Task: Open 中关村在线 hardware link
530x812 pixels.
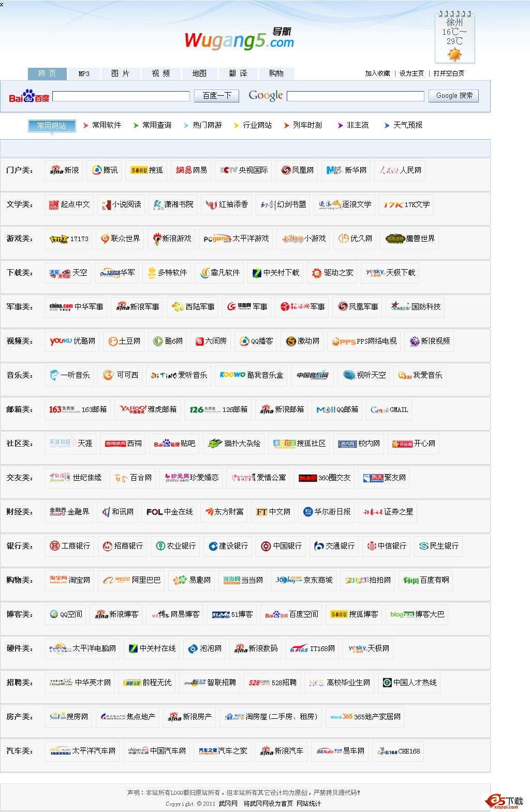Action: (152, 648)
